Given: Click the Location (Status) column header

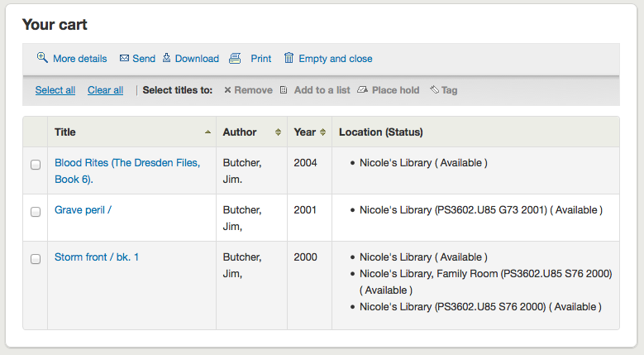Looking at the screenshot, I should (x=381, y=132).
